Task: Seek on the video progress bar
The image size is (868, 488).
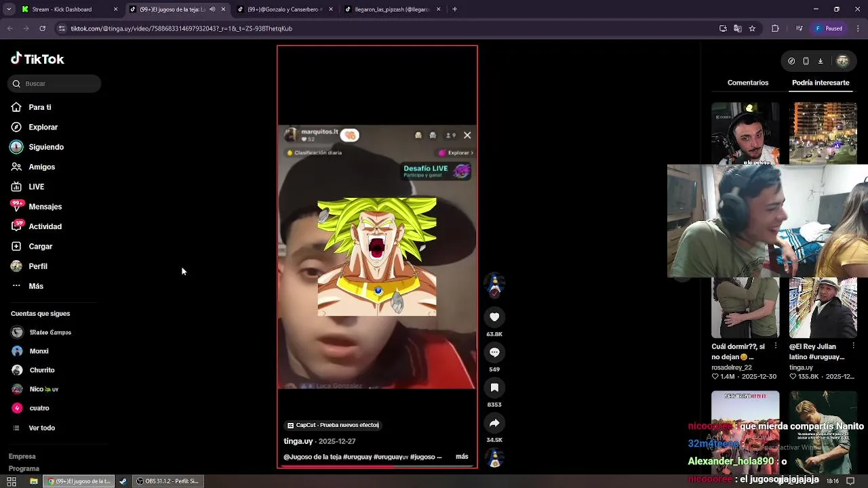Action: tap(377, 466)
